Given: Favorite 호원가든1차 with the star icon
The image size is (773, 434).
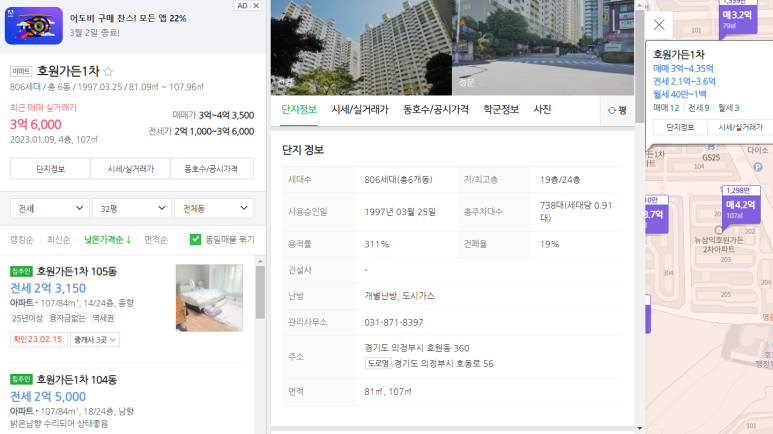Looking at the screenshot, I should [108, 72].
